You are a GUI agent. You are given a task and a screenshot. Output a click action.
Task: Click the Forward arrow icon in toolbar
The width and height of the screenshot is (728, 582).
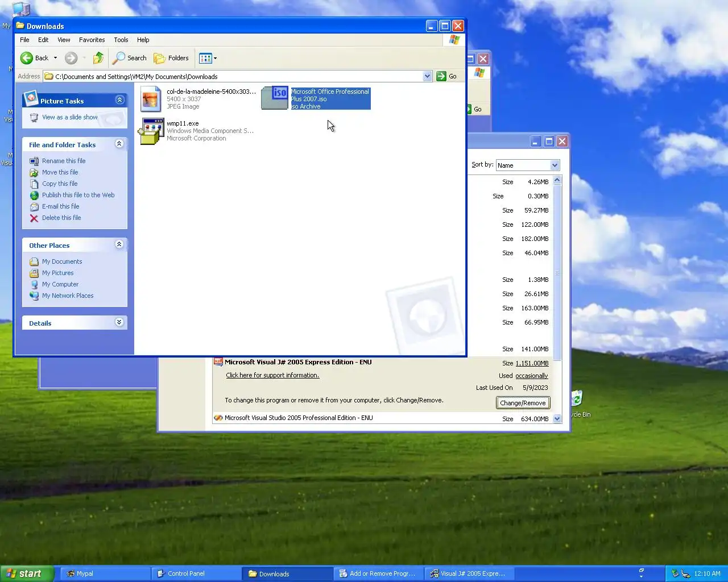(71, 58)
